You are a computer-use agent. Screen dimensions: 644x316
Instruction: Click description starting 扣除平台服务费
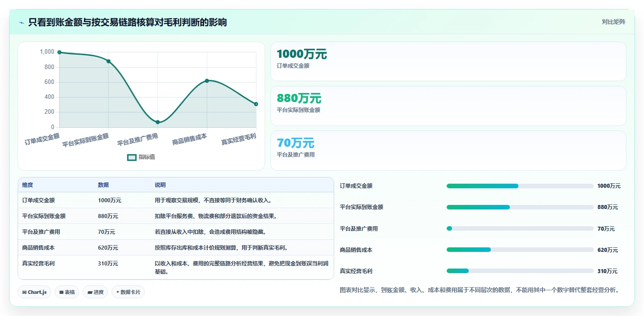pos(216,216)
